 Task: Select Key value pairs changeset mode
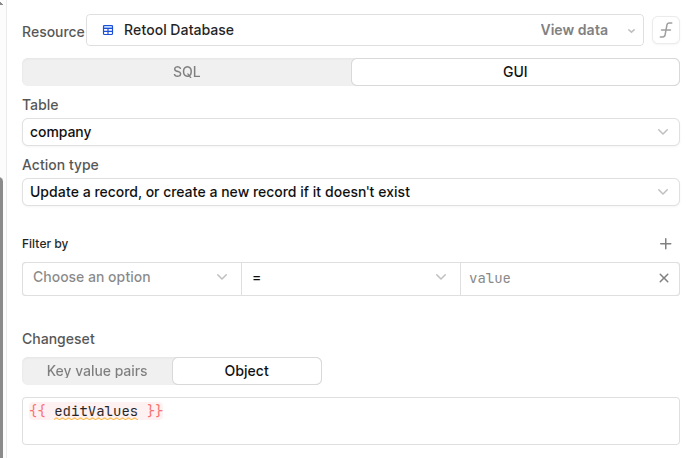pos(97,371)
